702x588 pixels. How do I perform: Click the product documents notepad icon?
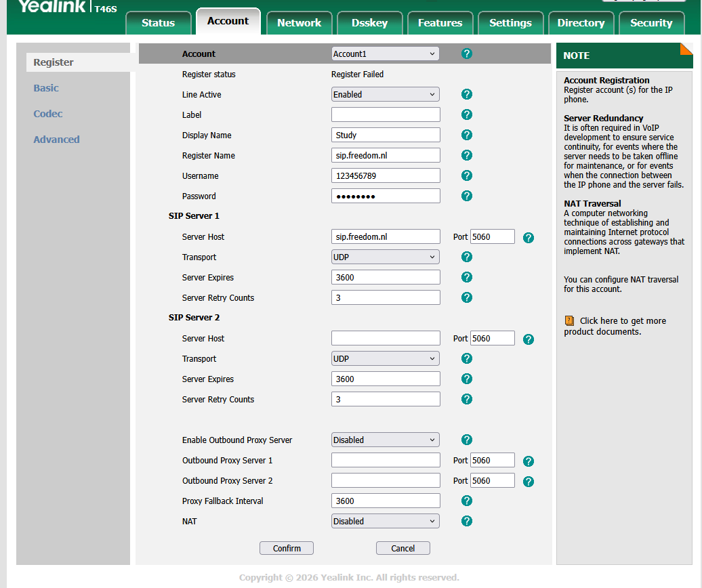(569, 321)
